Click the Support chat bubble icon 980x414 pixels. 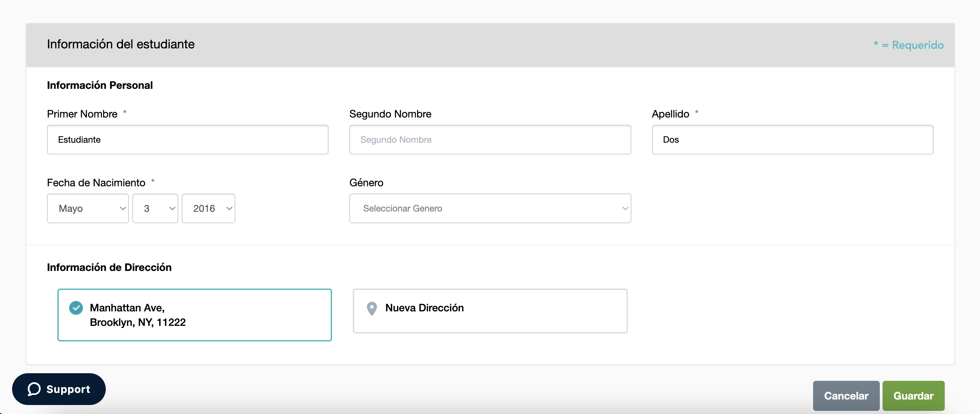pyautogui.click(x=34, y=389)
